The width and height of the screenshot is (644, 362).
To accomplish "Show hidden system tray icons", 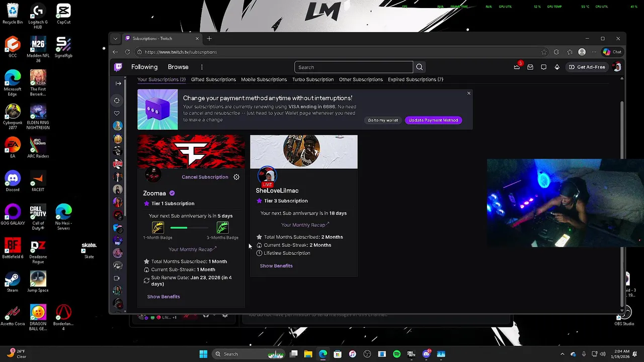I will 562,354.
